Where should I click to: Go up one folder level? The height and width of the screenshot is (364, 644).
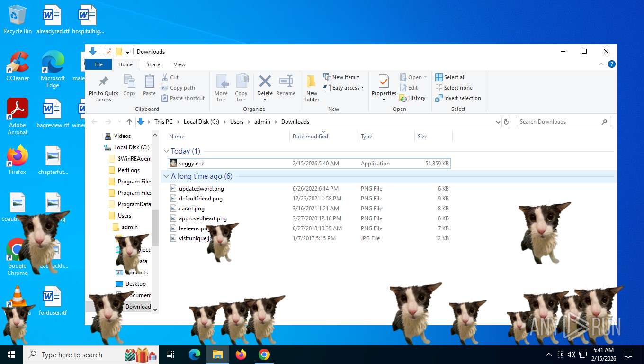click(129, 122)
